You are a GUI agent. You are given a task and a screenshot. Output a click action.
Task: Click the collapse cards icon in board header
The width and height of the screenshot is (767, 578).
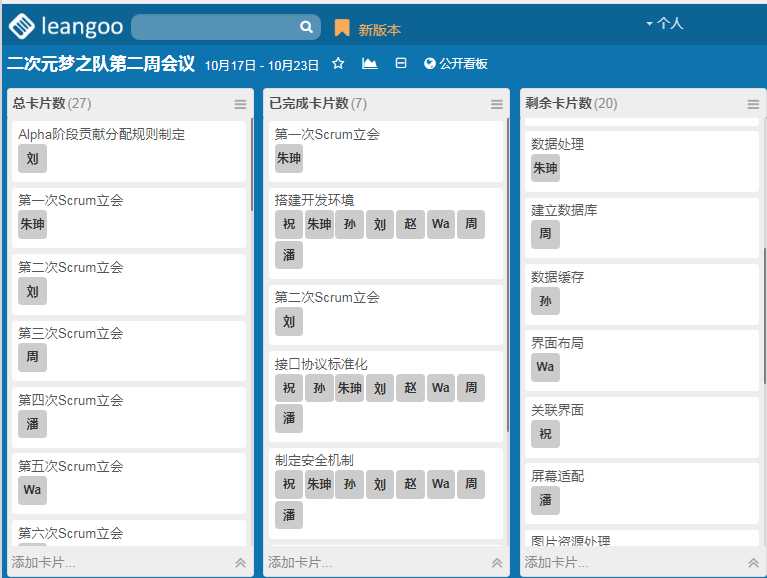coord(401,63)
